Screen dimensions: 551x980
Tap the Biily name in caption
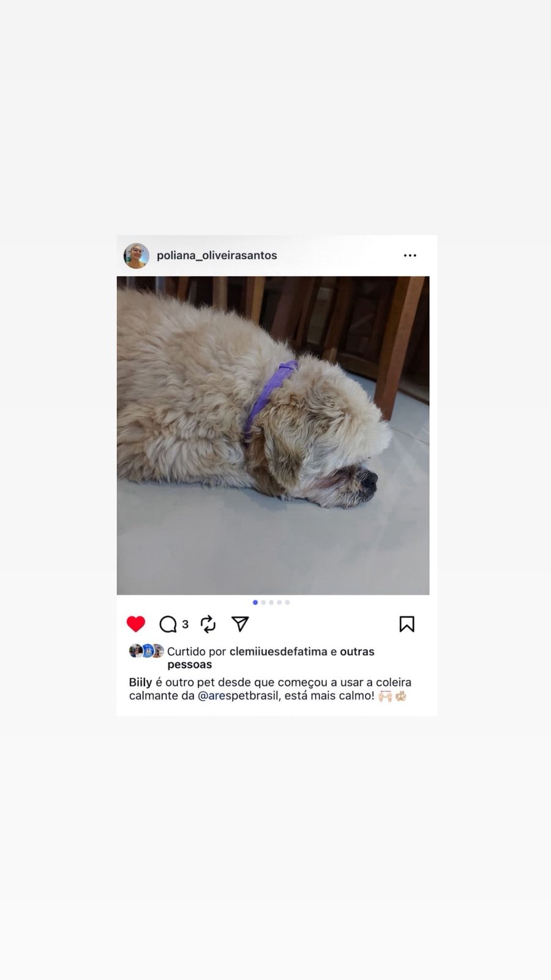[x=140, y=682]
